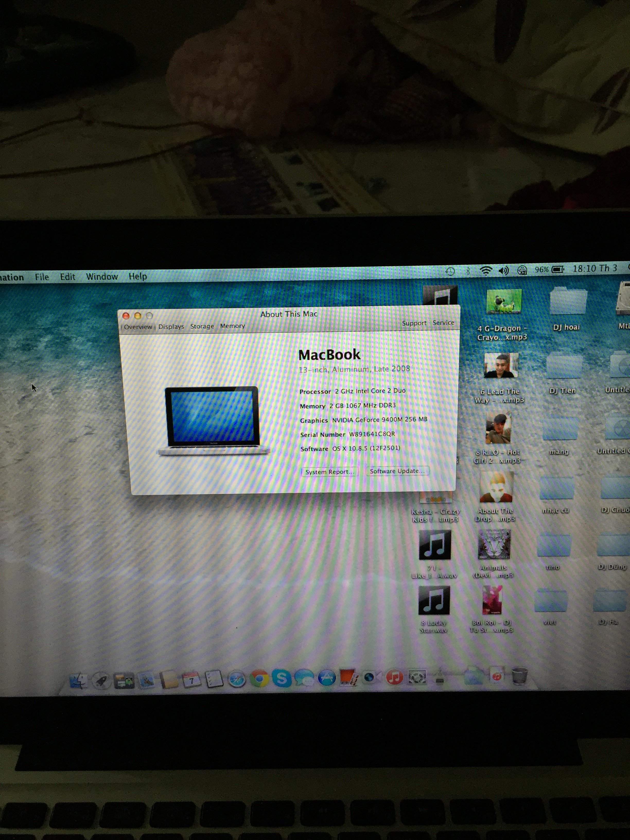Viewport: 630px width, 840px height.
Task: Select the 4 G-Dragon Crayon mp3 file
Action: point(503,315)
